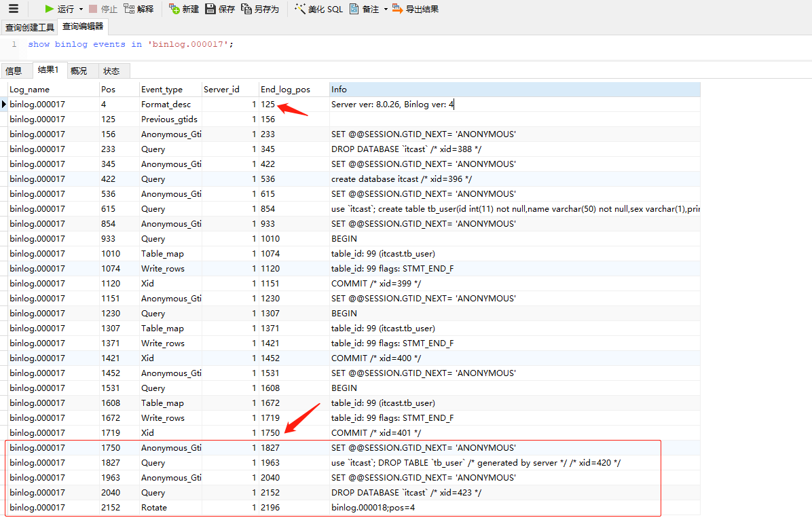Select cell 'DROP DATABASE `itcast` /* xid=423 */'
The image size is (812, 522).
pyautogui.click(x=515, y=493)
